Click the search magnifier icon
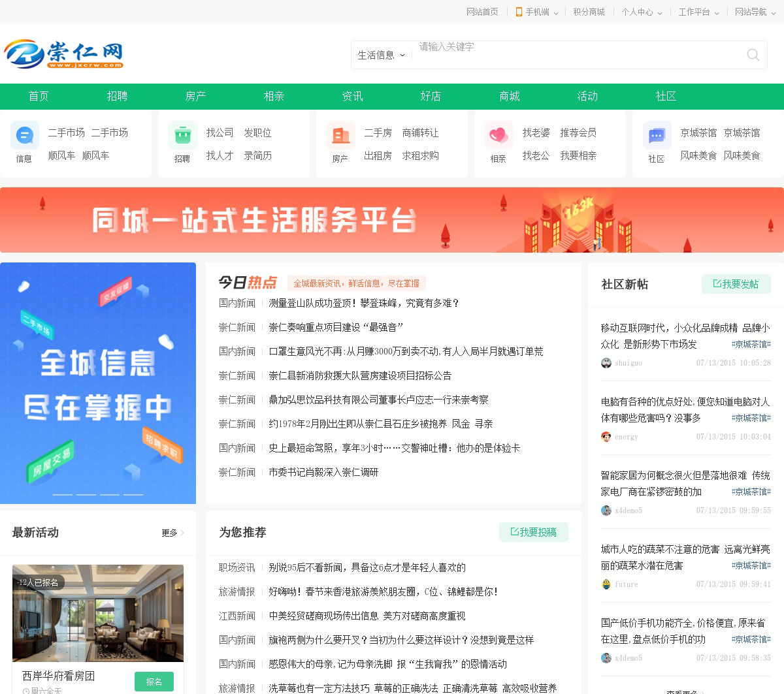The height and width of the screenshot is (694, 784). 753,55
